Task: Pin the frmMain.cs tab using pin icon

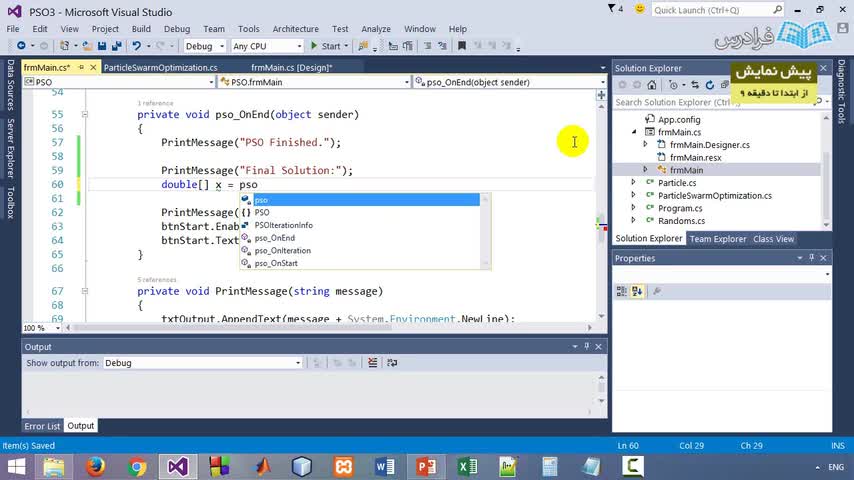Action: click(81, 68)
